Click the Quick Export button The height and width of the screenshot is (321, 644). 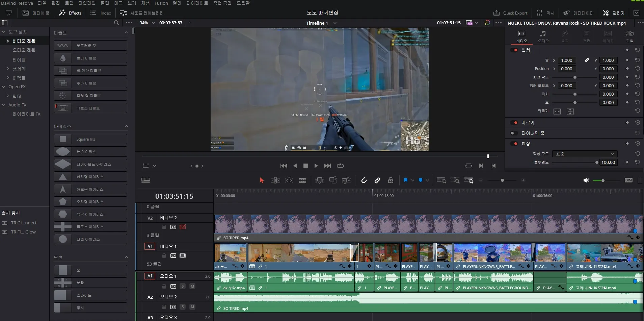click(x=510, y=13)
